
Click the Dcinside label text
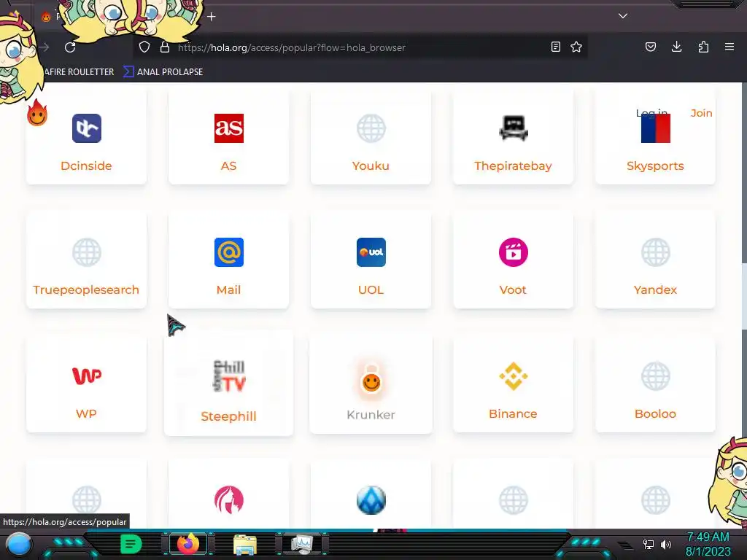click(86, 166)
